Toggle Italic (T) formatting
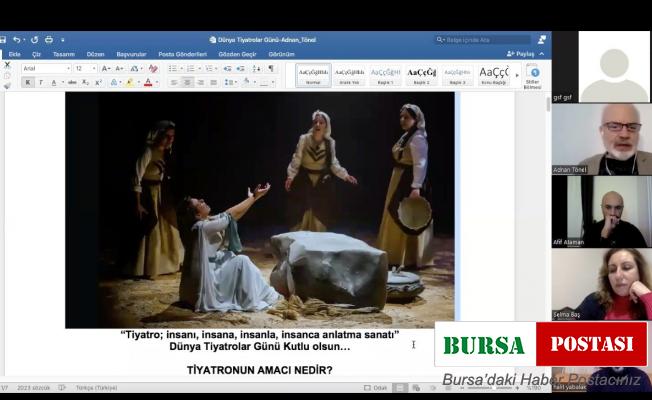652x400 pixels. (40, 82)
